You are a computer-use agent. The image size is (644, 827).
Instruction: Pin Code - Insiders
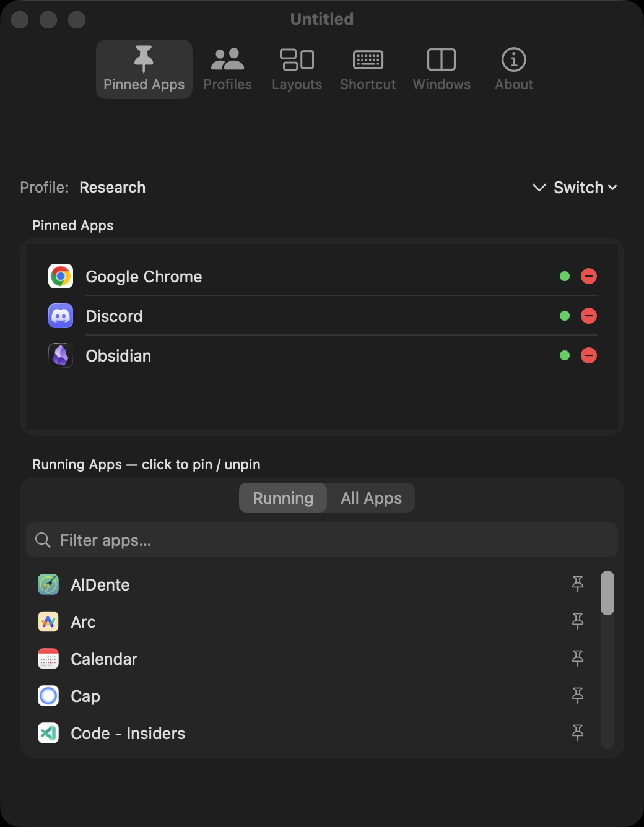578,733
